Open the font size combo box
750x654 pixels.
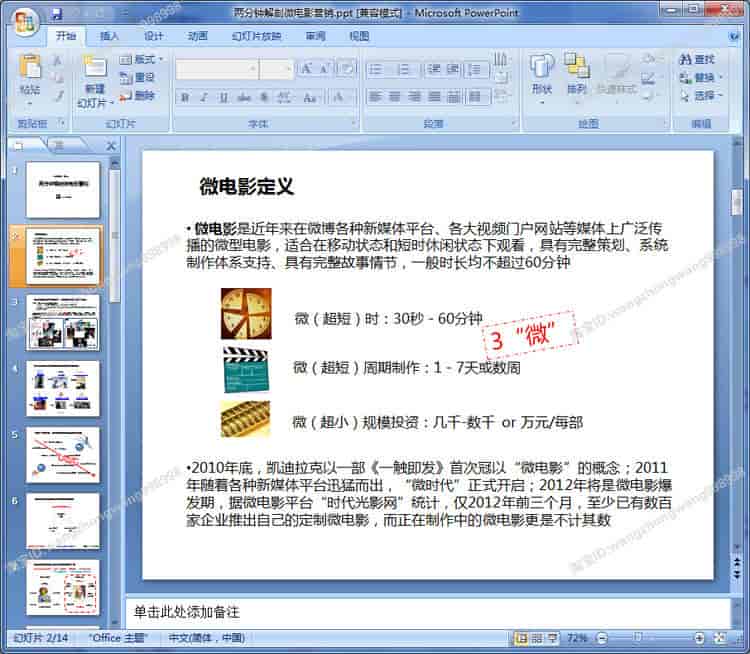click(x=276, y=69)
